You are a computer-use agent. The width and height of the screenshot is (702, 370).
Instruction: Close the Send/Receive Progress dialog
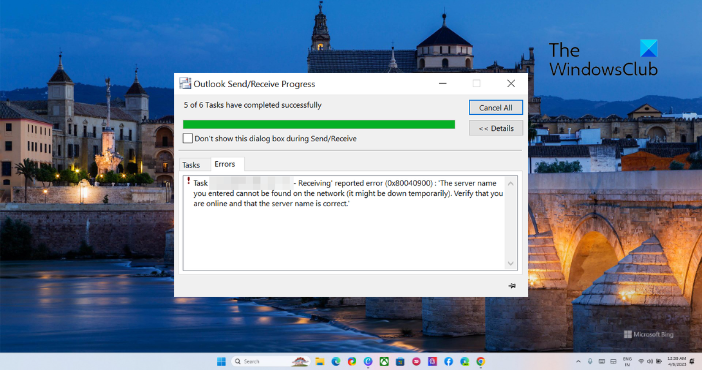tap(511, 83)
